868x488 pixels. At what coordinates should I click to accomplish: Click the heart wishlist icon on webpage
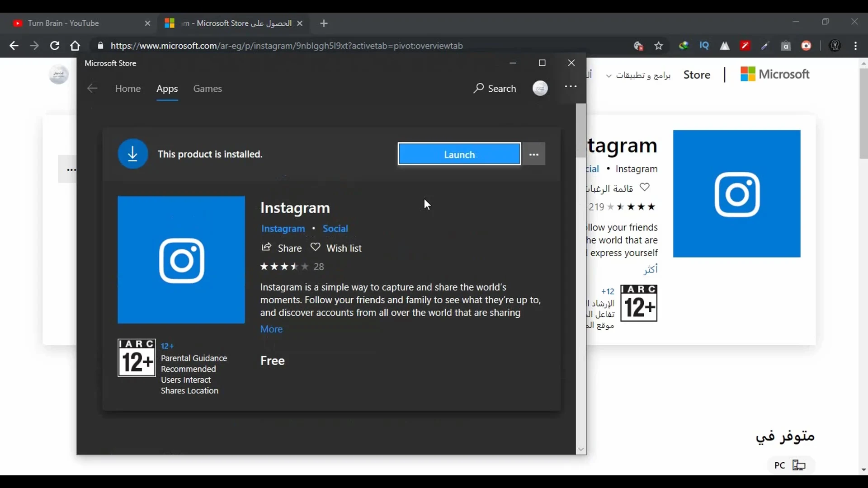point(645,187)
